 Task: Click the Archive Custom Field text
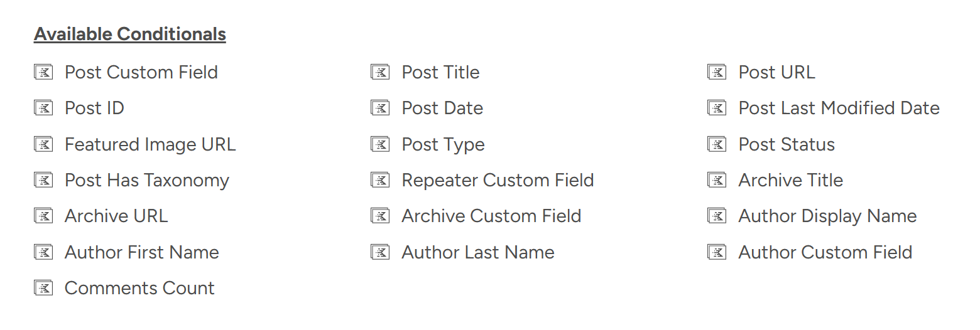click(x=491, y=216)
